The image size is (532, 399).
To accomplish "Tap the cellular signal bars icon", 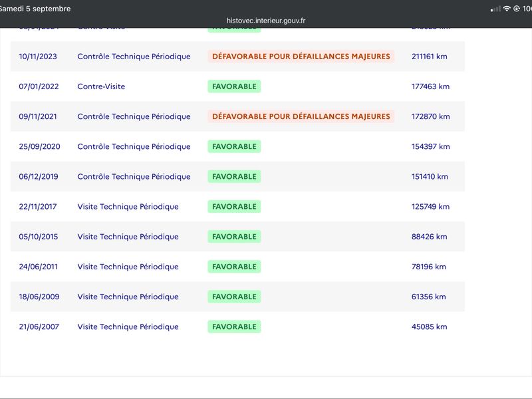I will point(495,9).
